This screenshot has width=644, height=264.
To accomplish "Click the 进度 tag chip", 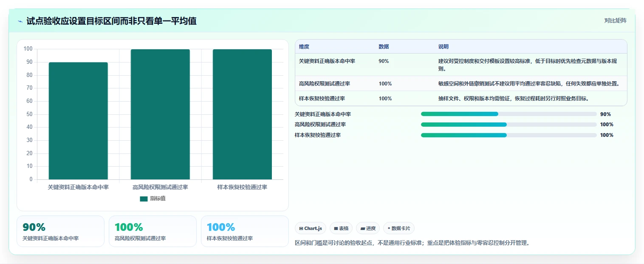I will coord(368,228).
